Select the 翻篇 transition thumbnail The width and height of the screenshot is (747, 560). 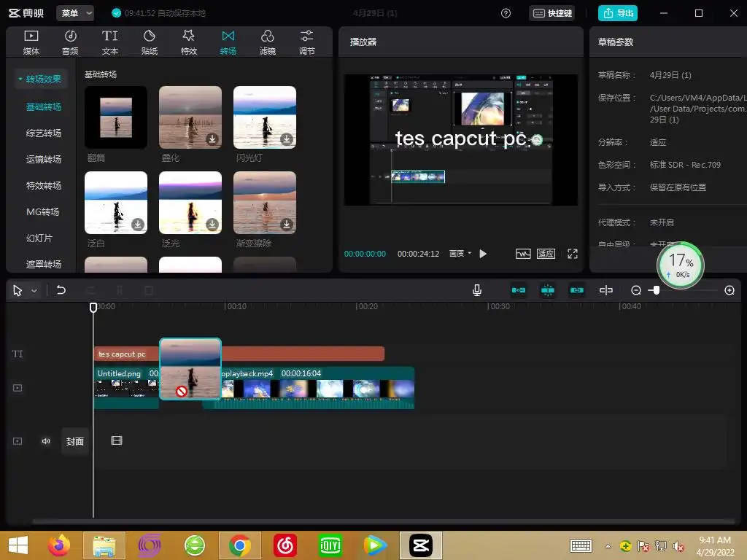pyautogui.click(x=116, y=117)
